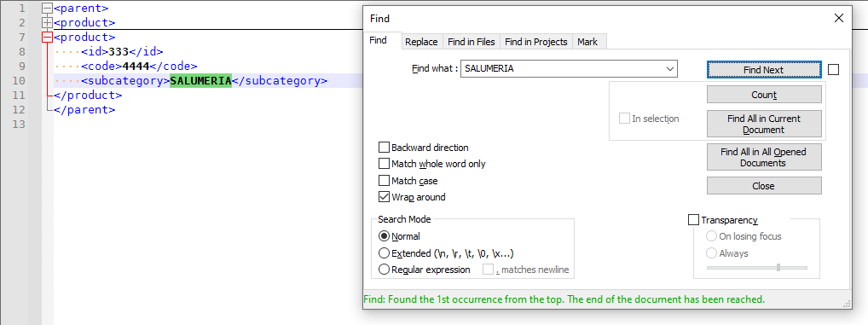Tick the checkbox beside Find Next
This screenshot has width=868, height=325.
tap(834, 70)
